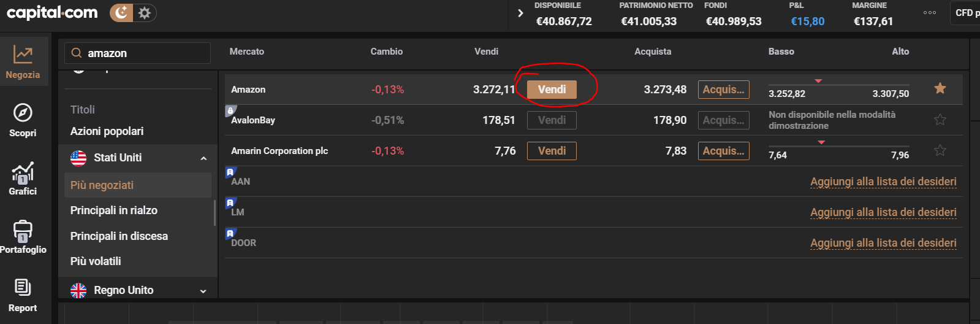Click the amazon search field
This screenshot has width=980, height=324.
137,53
